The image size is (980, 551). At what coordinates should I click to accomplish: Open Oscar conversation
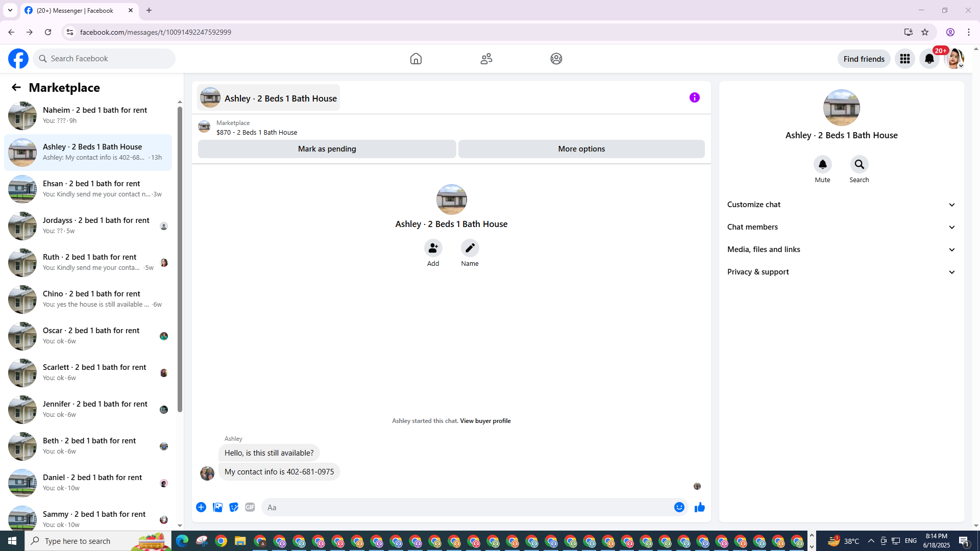pyautogui.click(x=88, y=336)
